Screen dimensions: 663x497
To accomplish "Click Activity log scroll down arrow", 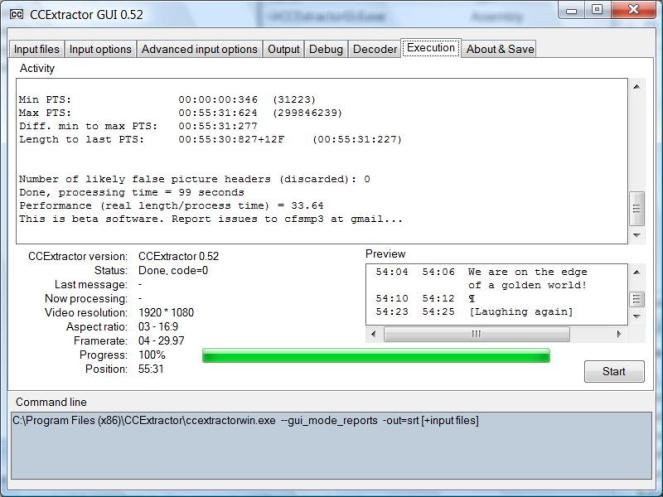I will pyautogui.click(x=637, y=235).
